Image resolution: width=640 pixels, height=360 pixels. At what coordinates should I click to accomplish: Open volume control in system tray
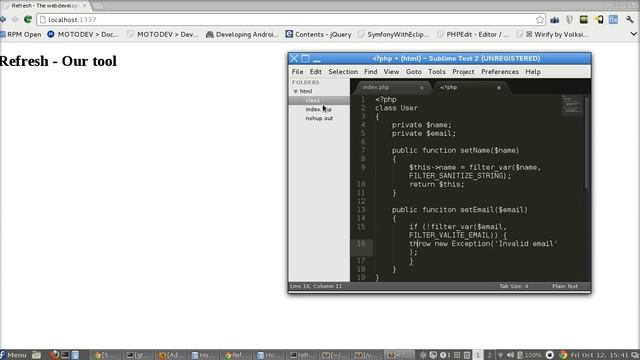coord(510,355)
